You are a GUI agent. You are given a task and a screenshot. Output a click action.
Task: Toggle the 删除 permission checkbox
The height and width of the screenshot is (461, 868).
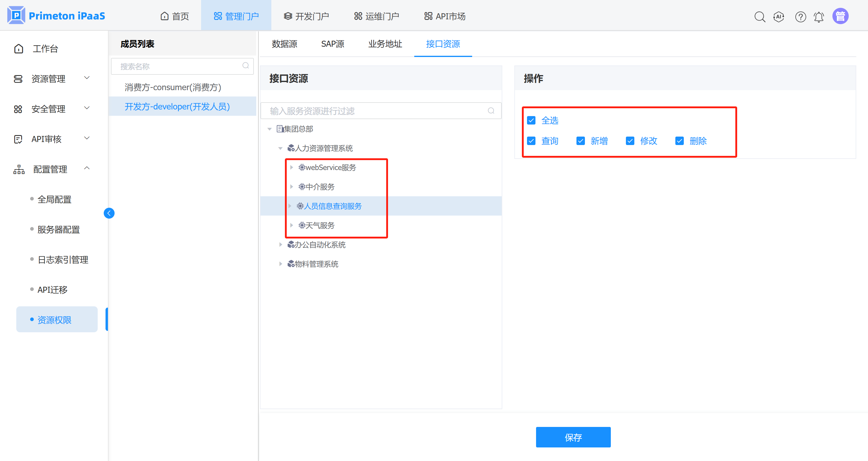[679, 141]
